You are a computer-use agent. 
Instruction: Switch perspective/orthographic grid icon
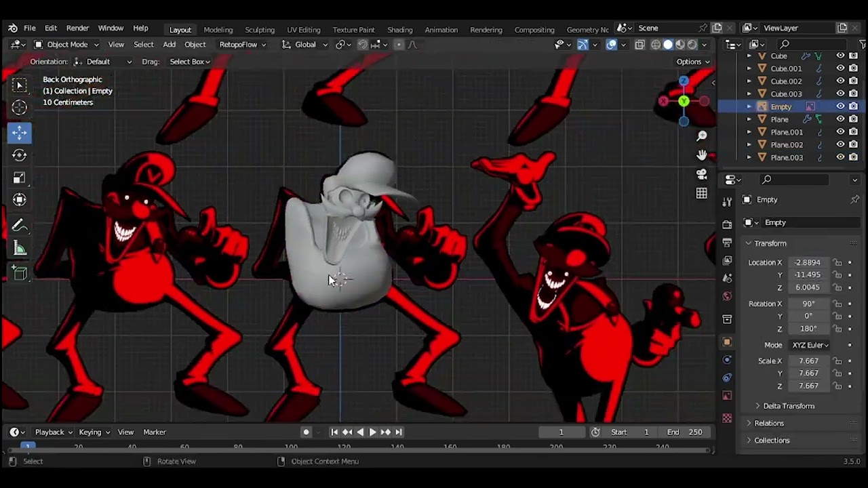pyautogui.click(x=702, y=193)
